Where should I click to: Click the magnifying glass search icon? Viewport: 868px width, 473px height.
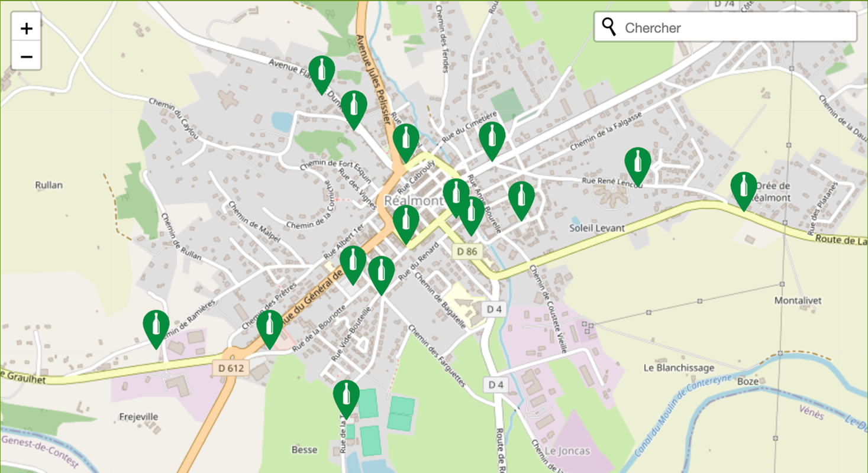[609, 27]
